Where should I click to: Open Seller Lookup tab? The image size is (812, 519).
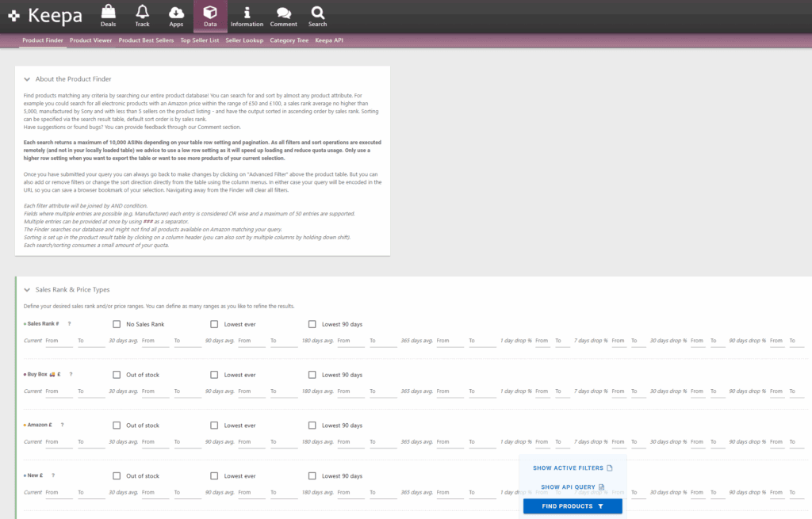[244, 40]
